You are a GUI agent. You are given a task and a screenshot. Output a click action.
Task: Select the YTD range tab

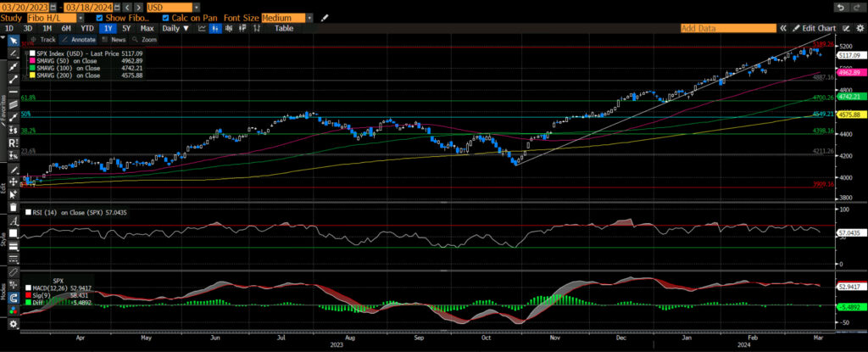[x=87, y=28]
